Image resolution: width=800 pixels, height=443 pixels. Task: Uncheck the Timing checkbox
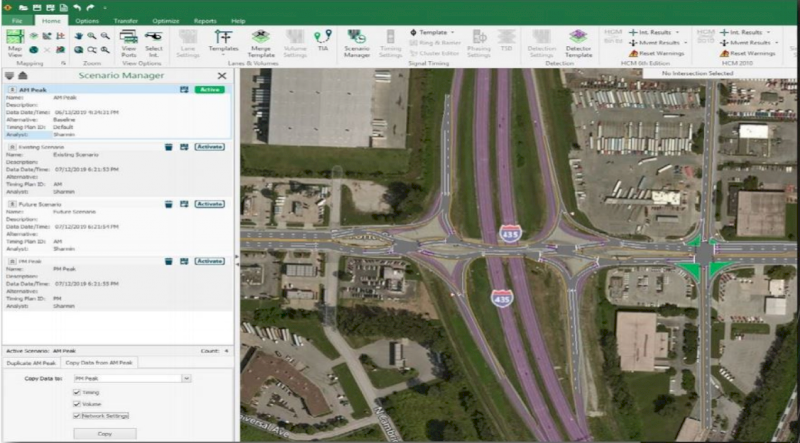pos(77,392)
